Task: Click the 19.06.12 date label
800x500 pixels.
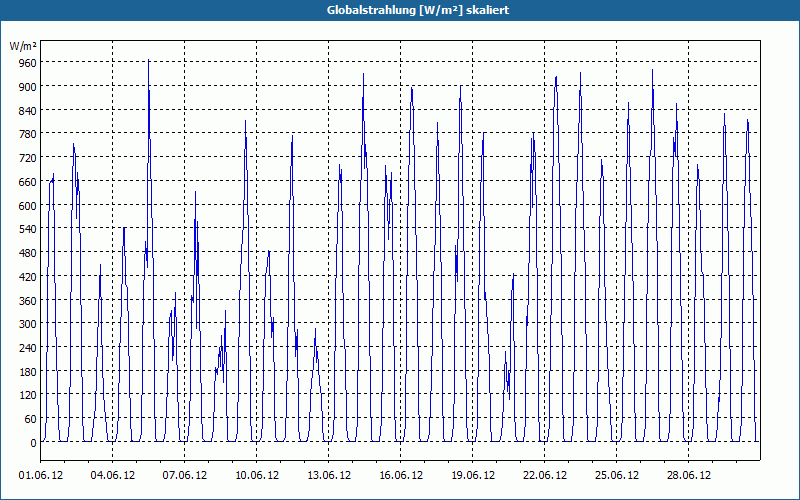Action: 472,476
